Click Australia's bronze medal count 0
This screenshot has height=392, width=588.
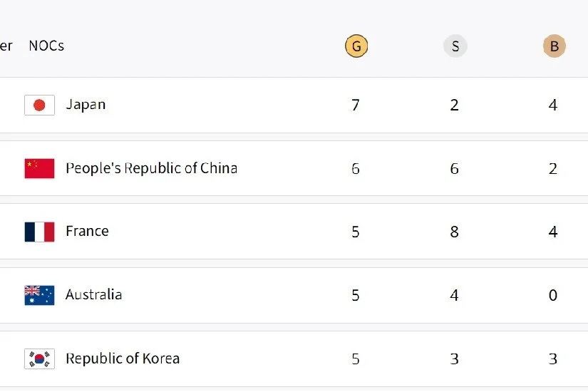coord(553,295)
